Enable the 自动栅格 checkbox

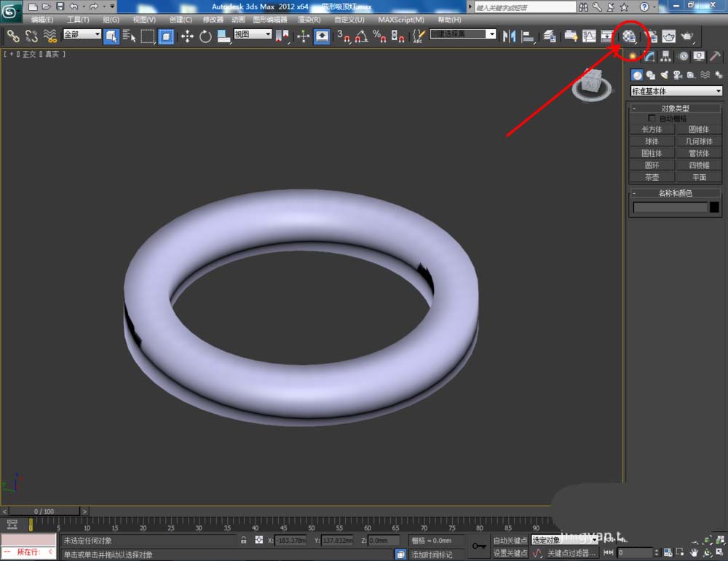pyautogui.click(x=652, y=118)
